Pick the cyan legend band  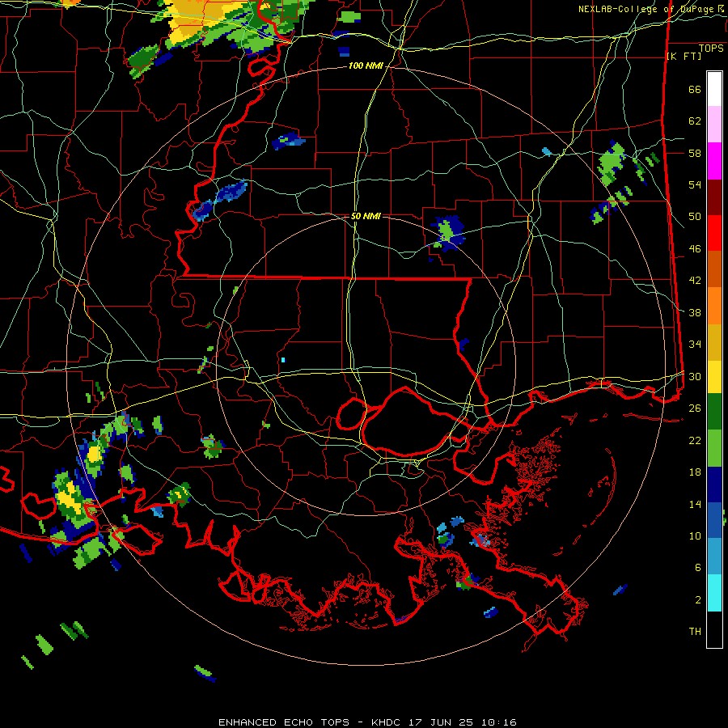click(714, 593)
